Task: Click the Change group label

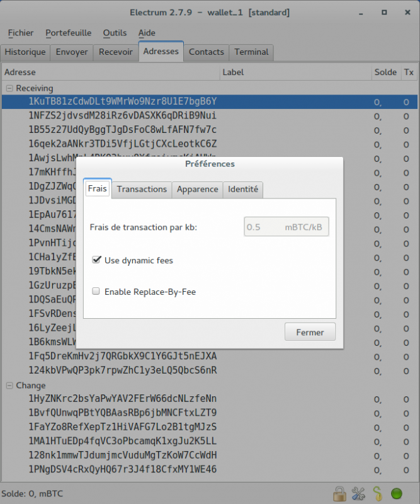Action: click(31, 386)
